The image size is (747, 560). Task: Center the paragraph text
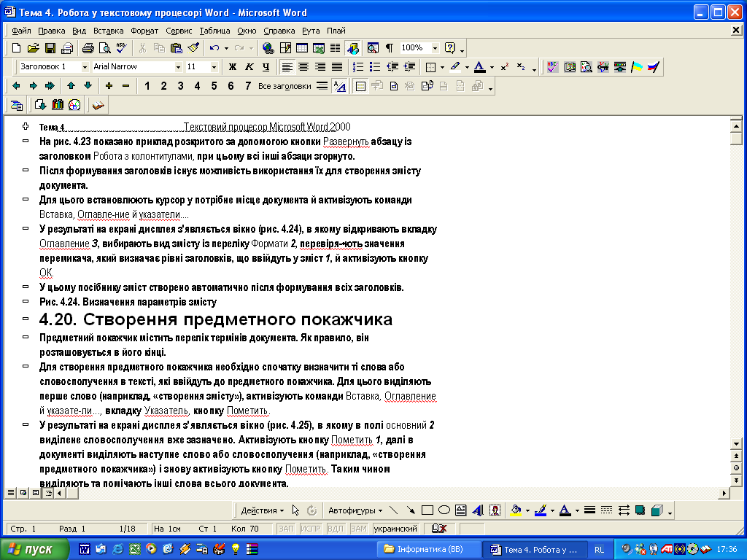(303, 66)
